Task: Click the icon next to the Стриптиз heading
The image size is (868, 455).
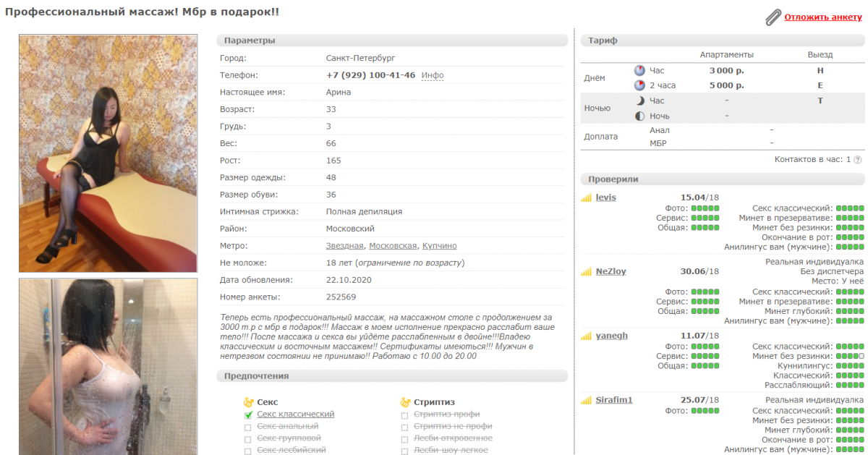Action: pyautogui.click(x=405, y=402)
